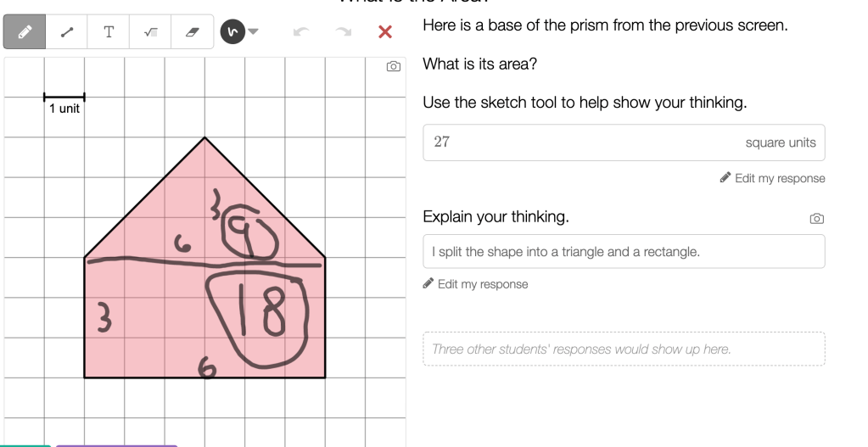Click the purple button at the bottom
Image resolution: width=868 pixels, height=447 pixels.
[116, 444]
